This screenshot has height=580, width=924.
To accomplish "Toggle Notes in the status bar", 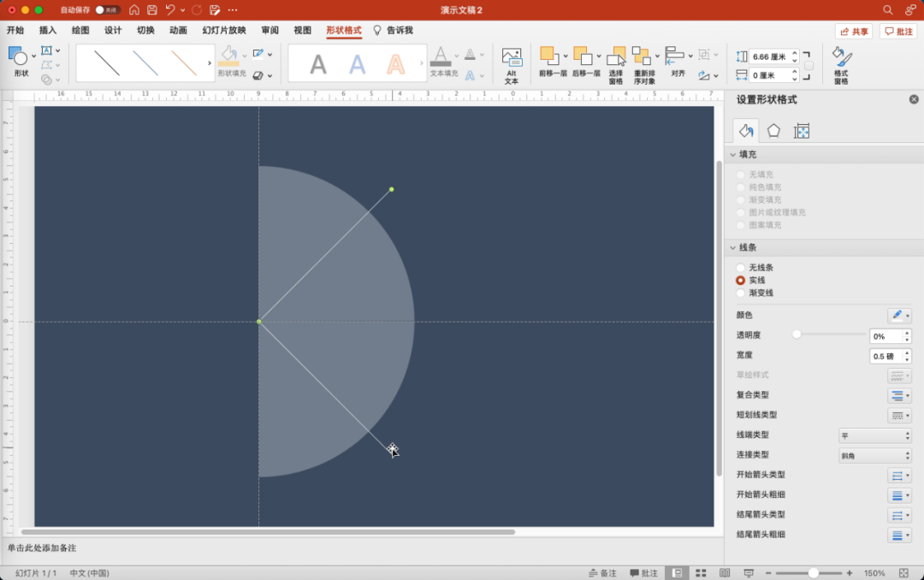I will [602, 573].
